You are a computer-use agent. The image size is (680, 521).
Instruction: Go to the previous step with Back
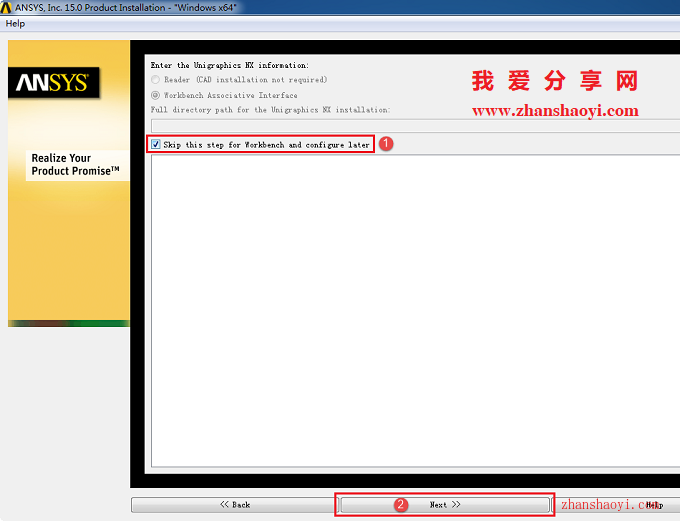[x=234, y=505]
